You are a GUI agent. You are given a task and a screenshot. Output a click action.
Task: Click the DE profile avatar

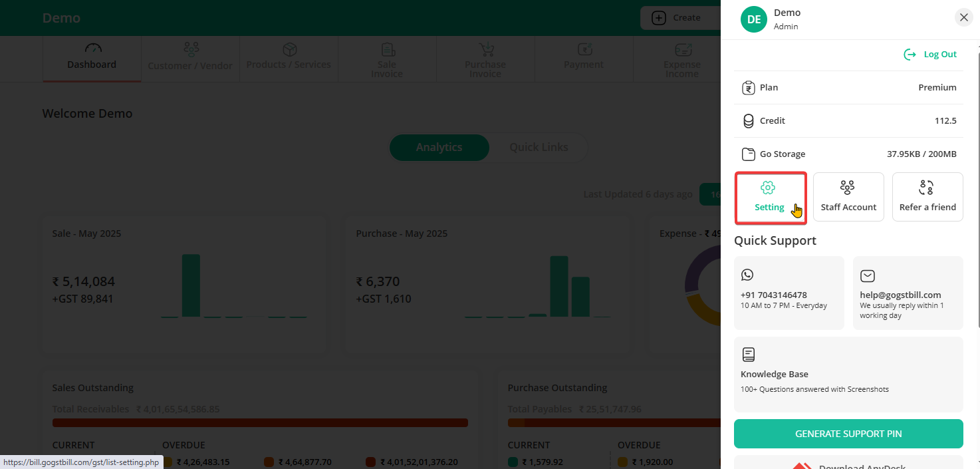click(753, 19)
